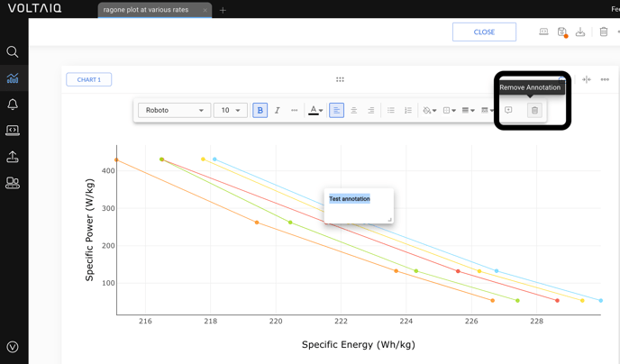Open the search icon in sidebar

(13, 52)
